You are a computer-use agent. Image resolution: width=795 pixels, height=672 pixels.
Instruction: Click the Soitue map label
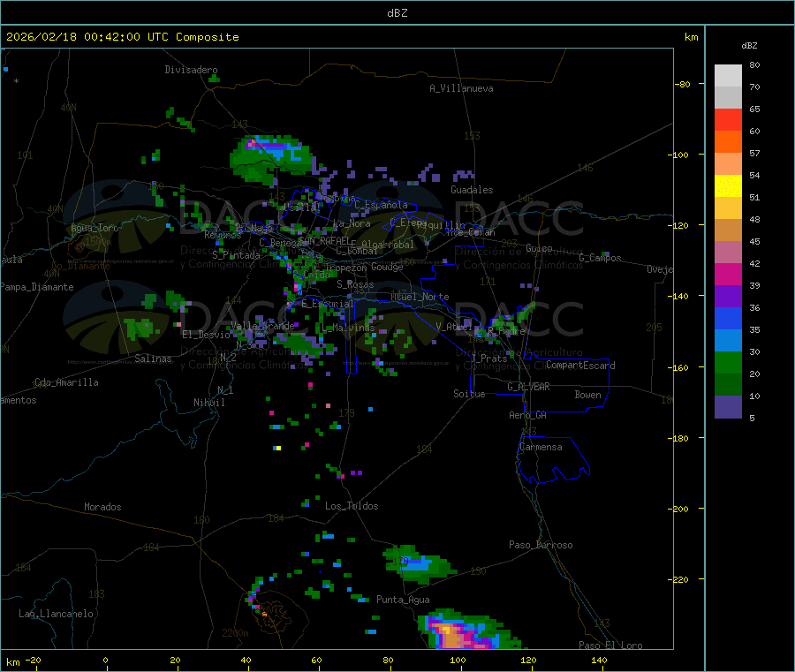point(470,394)
